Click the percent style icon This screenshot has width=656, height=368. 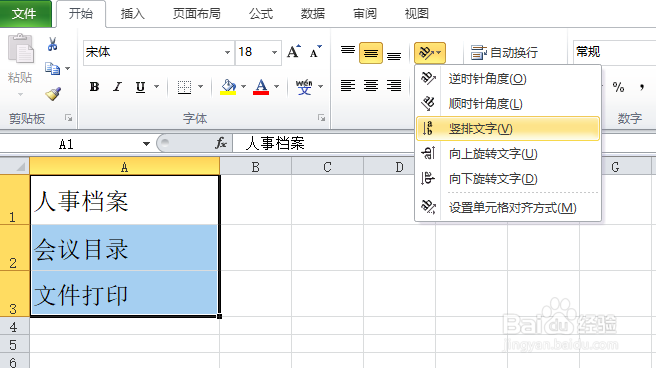click(x=618, y=87)
